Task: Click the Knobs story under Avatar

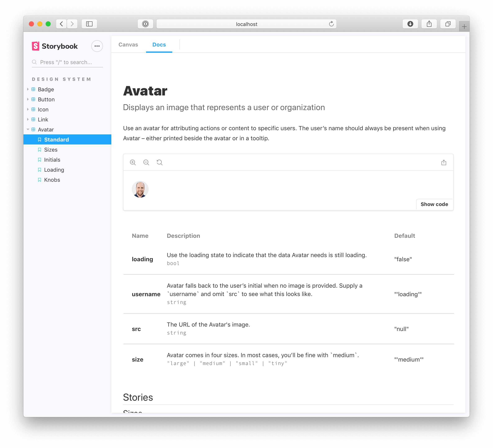Action: click(x=52, y=180)
